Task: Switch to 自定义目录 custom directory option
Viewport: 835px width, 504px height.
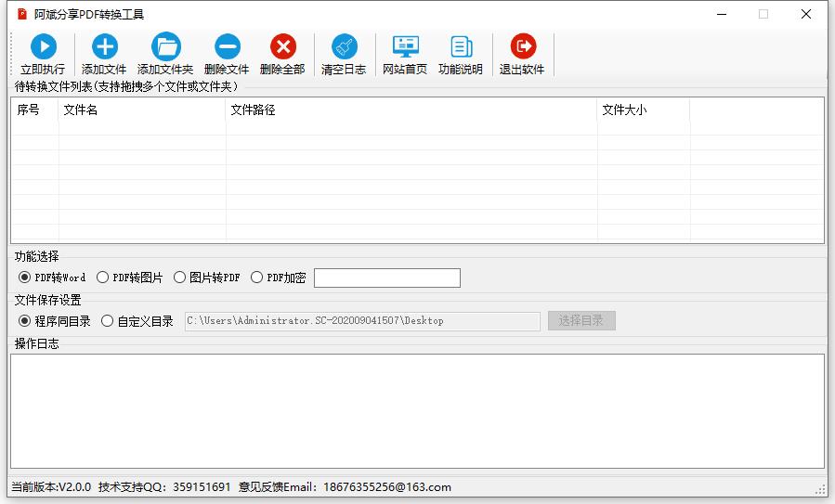Action: [108, 321]
